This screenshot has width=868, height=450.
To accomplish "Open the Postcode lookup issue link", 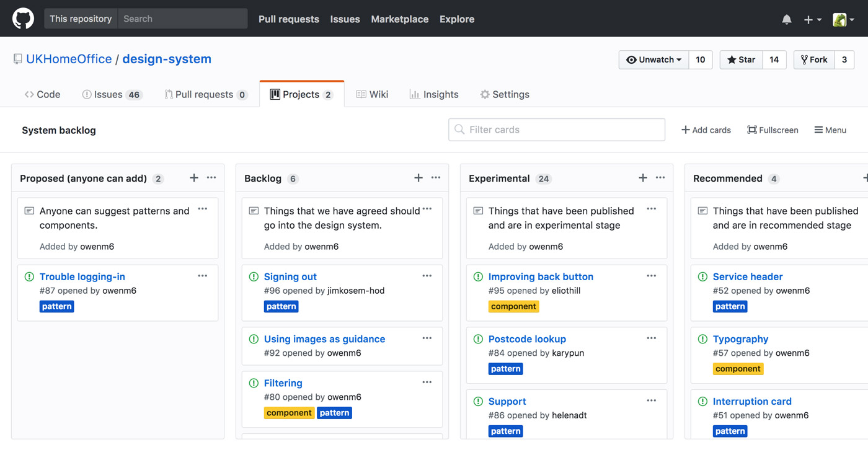I will coord(527,339).
